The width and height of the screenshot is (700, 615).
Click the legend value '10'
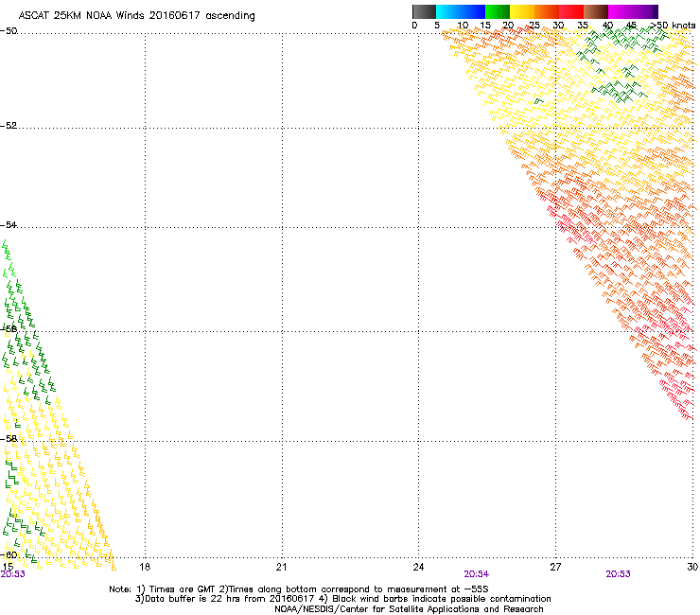click(463, 26)
